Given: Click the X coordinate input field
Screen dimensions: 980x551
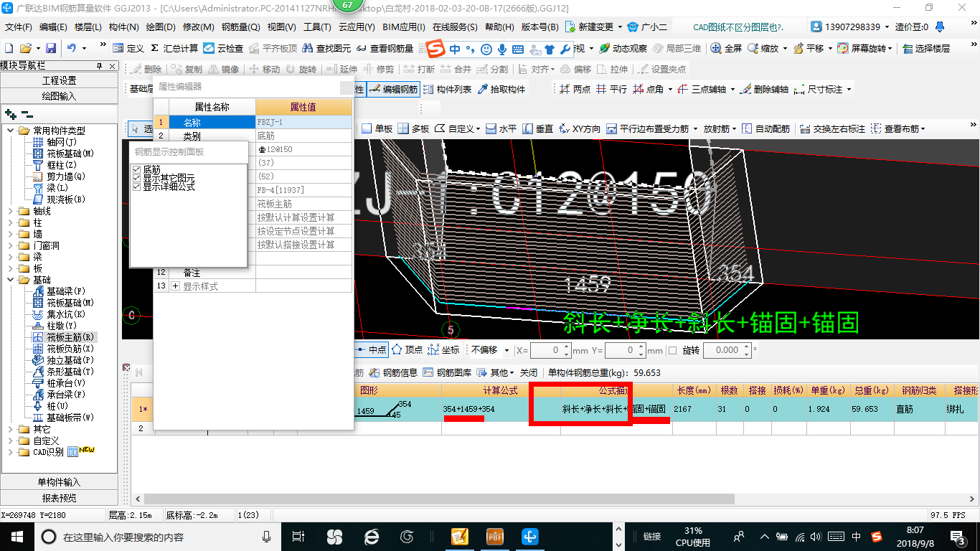Looking at the screenshot, I should coord(551,350).
